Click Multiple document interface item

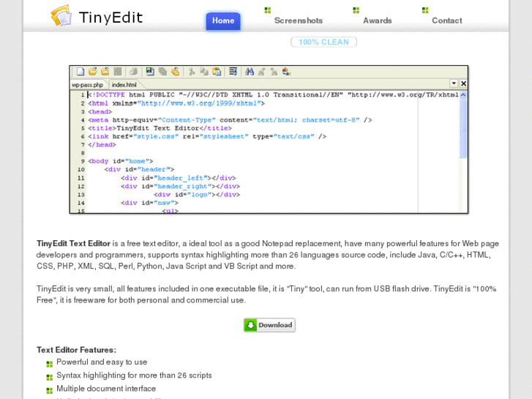click(106, 389)
